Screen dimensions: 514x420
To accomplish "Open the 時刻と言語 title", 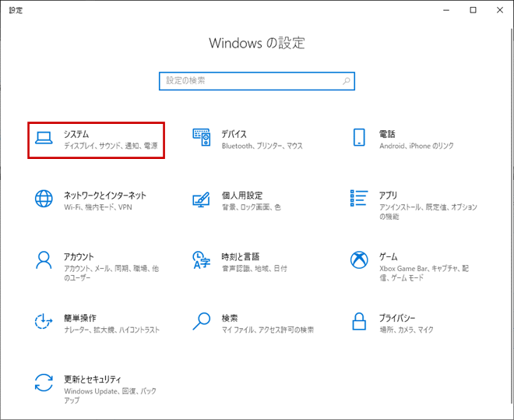I will tap(241, 256).
